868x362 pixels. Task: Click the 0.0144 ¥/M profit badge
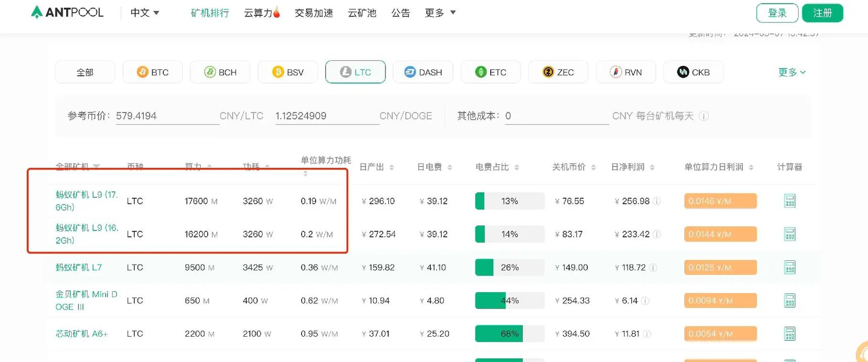[720, 234]
